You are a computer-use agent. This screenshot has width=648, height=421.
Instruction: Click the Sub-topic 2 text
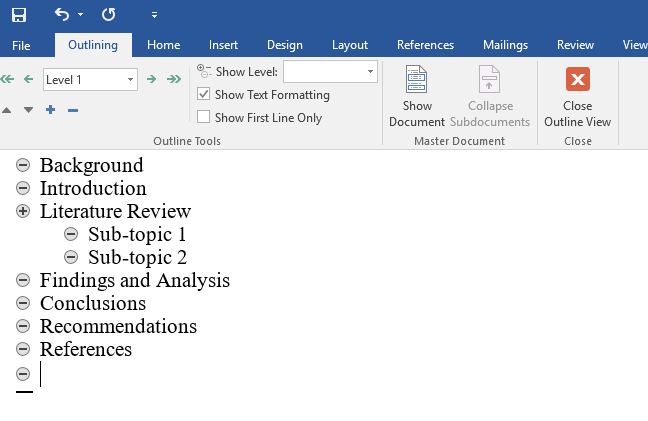click(x=137, y=257)
